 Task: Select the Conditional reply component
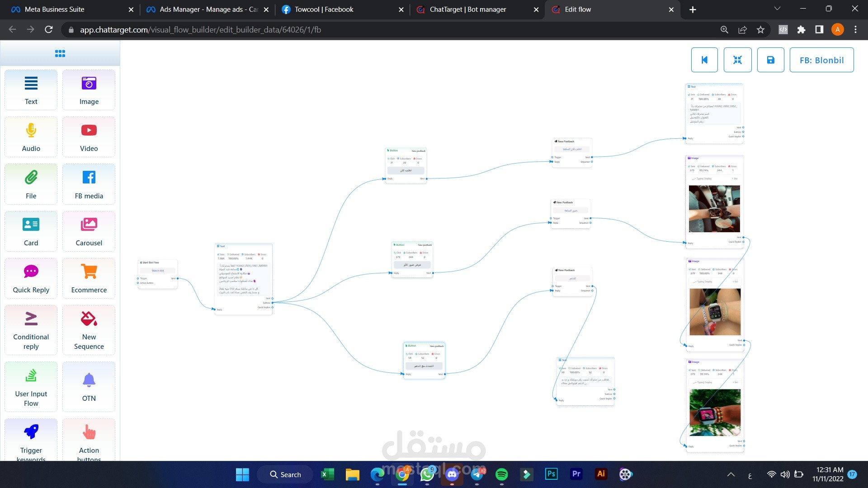click(x=31, y=330)
